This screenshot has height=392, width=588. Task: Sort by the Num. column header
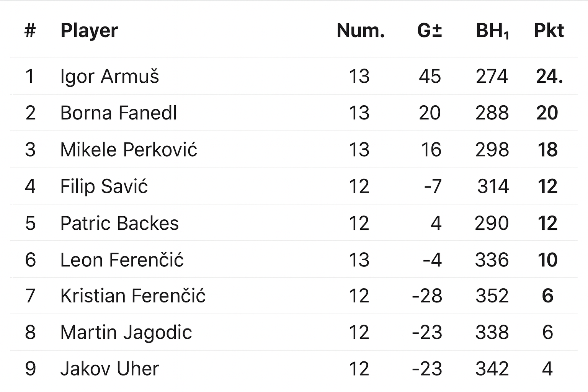pyautogui.click(x=360, y=31)
